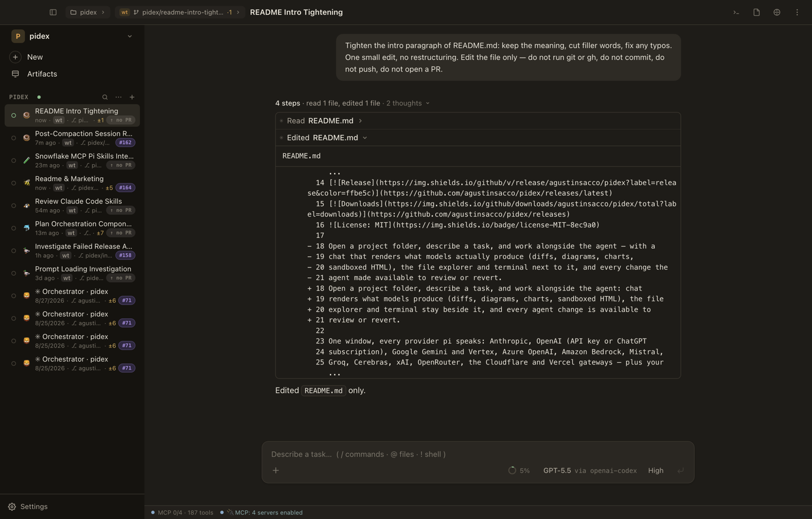
Task: Open the GPT-5.5 model selector
Action: click(590, 470)
